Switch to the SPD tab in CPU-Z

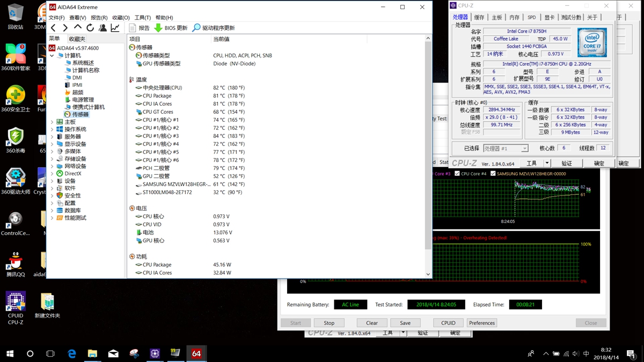point(531,17)
